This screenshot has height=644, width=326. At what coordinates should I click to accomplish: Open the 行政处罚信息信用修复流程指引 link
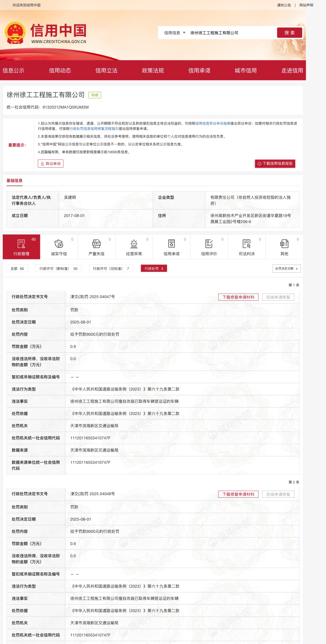(x=94, y=129)
